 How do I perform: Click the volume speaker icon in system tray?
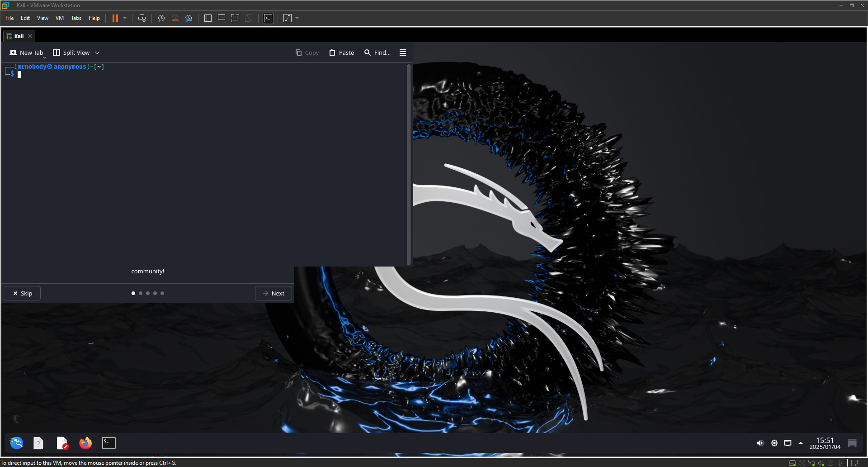point(760,443)
